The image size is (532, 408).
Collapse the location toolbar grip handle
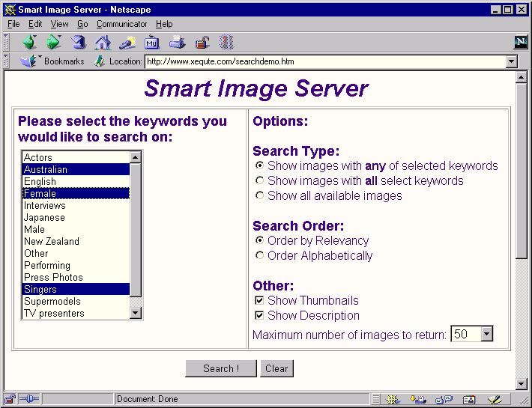tap(6, 61)
